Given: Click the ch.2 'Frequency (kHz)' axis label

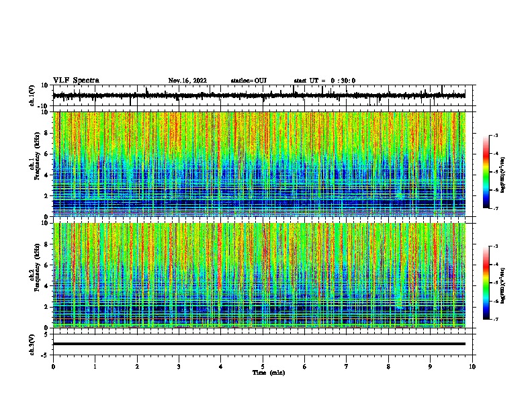Looking at the screenshot, I should point(37,267).
